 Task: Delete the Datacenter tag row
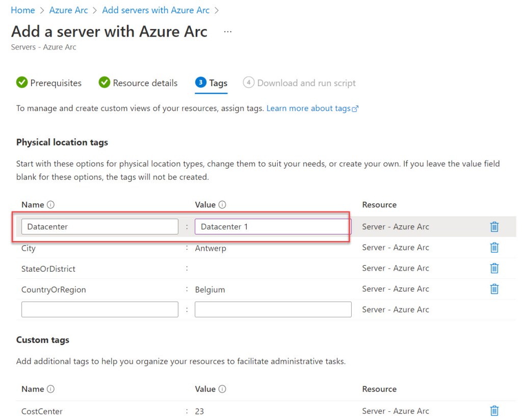pyautogui.click(x=494, y=227)
